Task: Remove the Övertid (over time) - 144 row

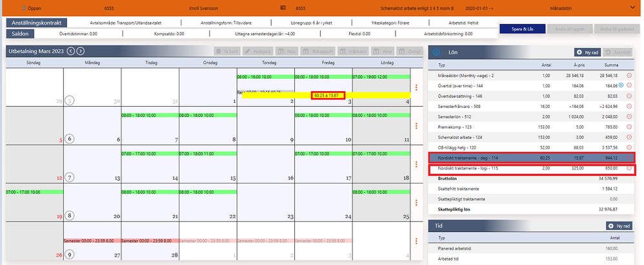Action: coord(629,85)
